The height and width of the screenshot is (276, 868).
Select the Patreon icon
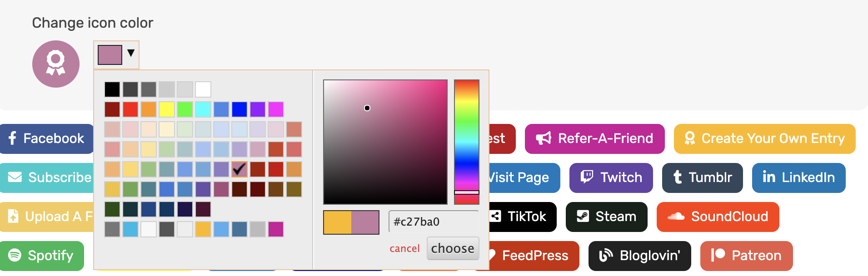718,256
